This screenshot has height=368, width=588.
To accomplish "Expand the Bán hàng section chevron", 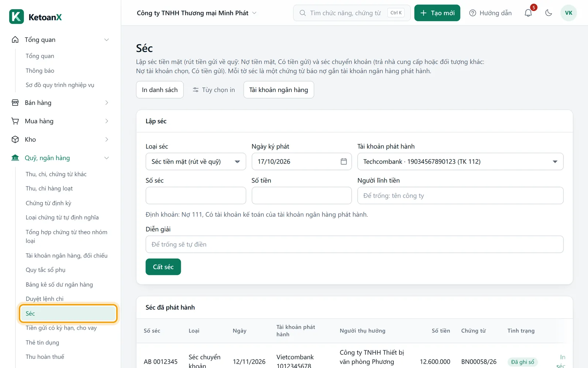I will pos(107,103).
